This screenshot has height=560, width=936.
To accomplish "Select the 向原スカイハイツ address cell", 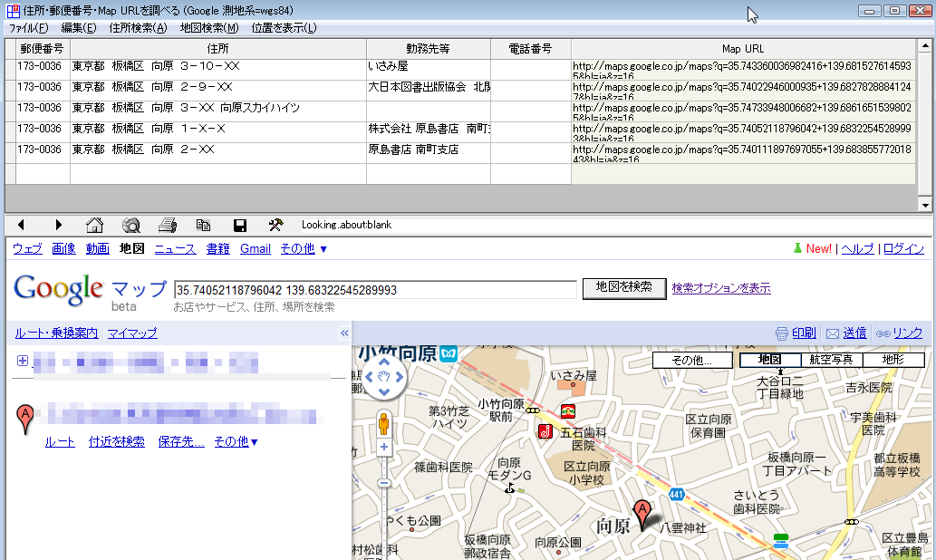I will tap(218, 111).
